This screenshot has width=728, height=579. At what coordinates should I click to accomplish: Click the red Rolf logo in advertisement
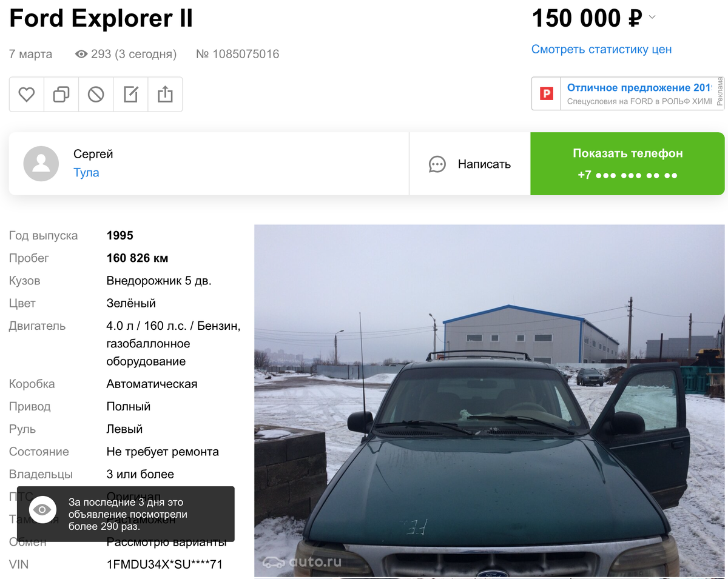click(547, 94)
